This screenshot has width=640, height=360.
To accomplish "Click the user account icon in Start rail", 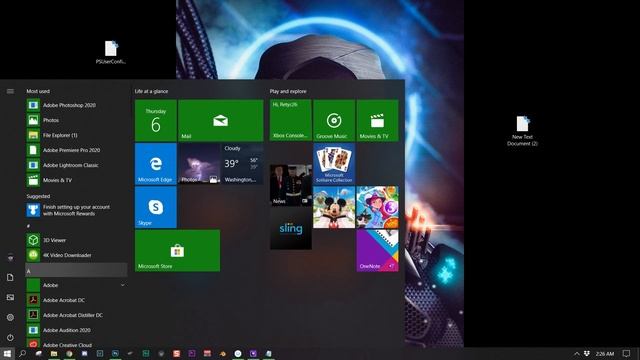I will (10, 258).
